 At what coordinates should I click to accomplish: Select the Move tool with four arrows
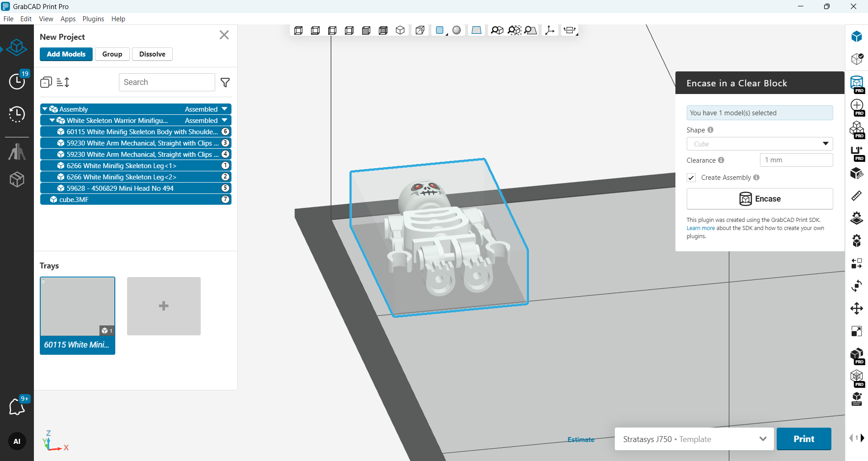[x=856, y=309]
